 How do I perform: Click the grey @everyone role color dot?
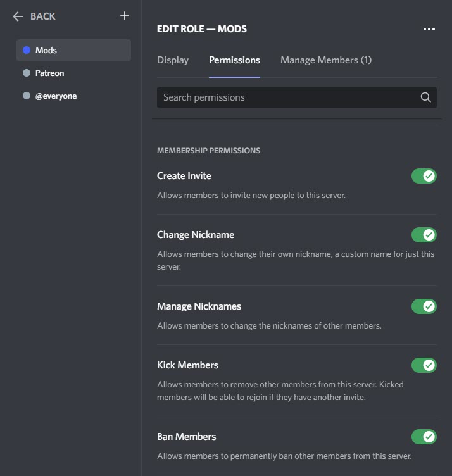click(27, 96)
